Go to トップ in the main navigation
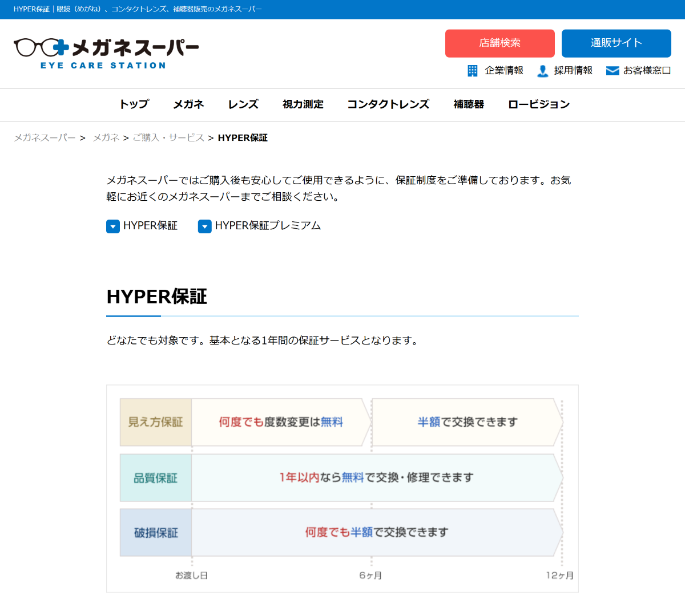This screenshot has height=616, width=685. [134, 104]
